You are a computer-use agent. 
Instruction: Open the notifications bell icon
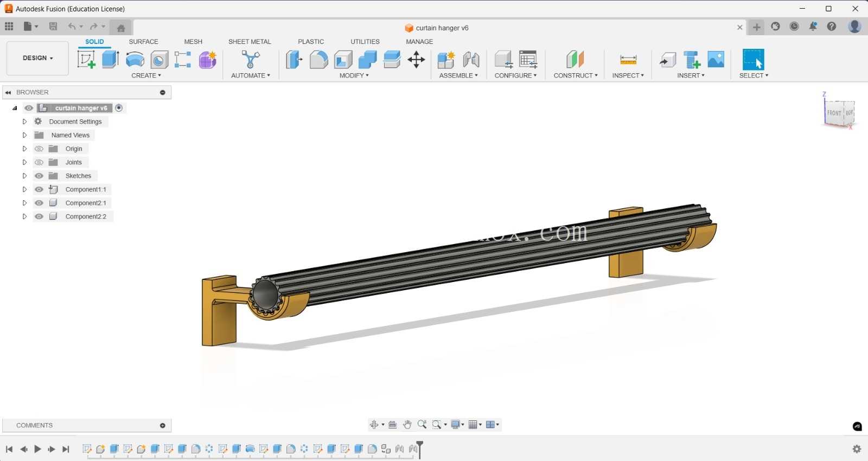[x=813, y=26]
